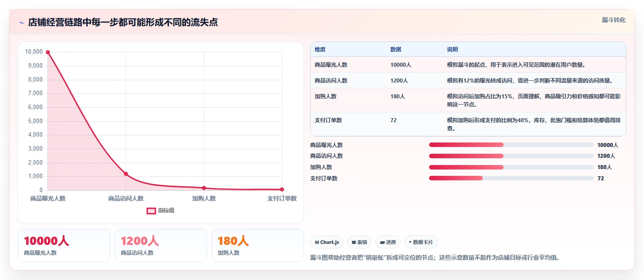Click the 180人 value beside progress bar
Image resolution: width=644 pixels, height=280 pixels.
[x=605, y=167]
